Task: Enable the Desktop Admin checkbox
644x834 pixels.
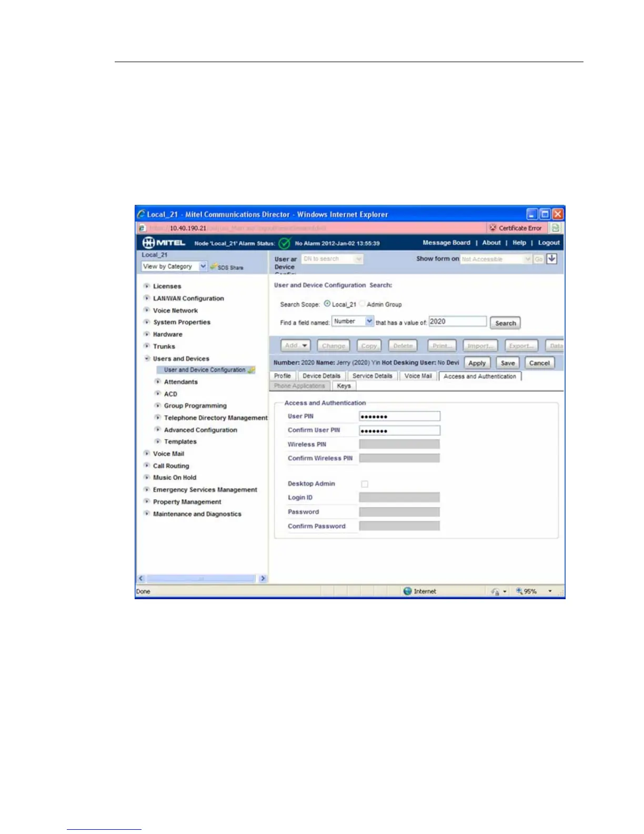Action: [x=365, y=484]
